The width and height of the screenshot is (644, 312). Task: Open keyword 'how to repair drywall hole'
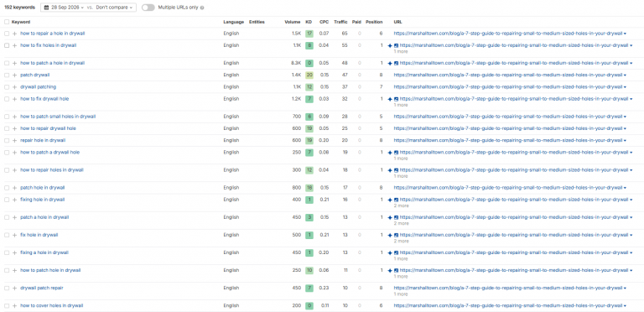(x=48, y=128)
